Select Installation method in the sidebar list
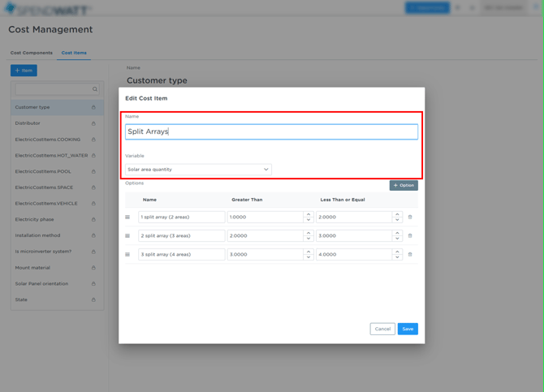 [x=37, y=235]
